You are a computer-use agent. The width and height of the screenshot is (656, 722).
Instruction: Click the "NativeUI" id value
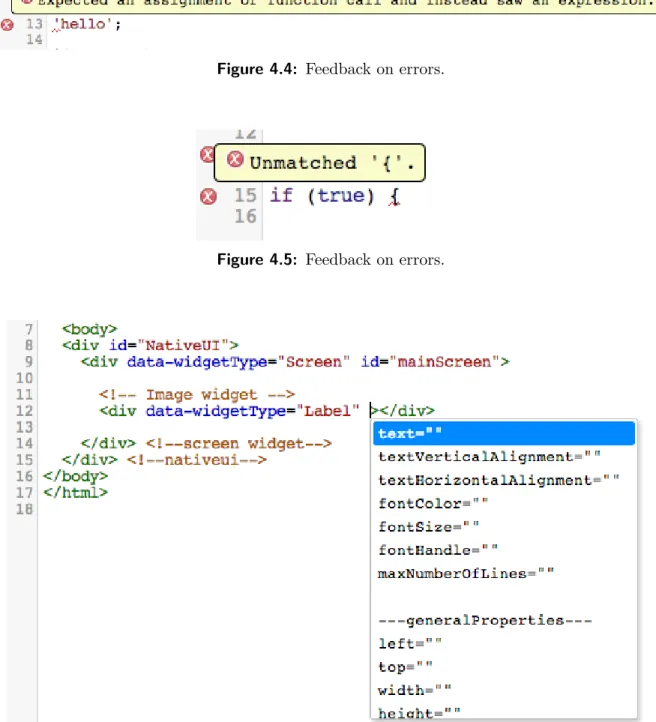point(183,345)
